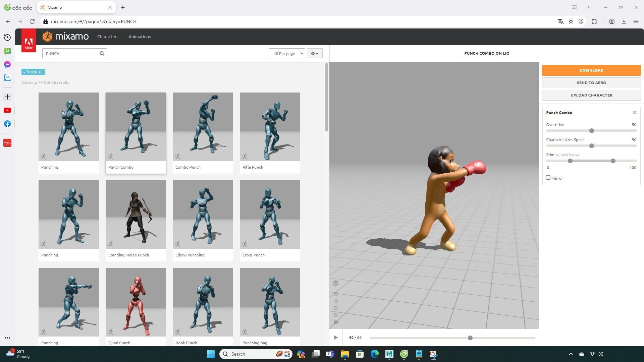Open Windows Start menu
The image size is (644, 362).
coord(211,354)
